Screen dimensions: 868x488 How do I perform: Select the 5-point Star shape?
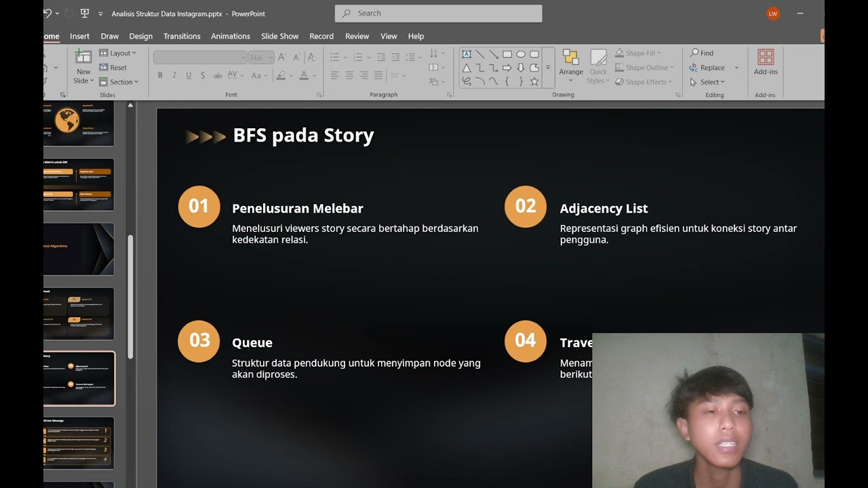coord(534,81)
